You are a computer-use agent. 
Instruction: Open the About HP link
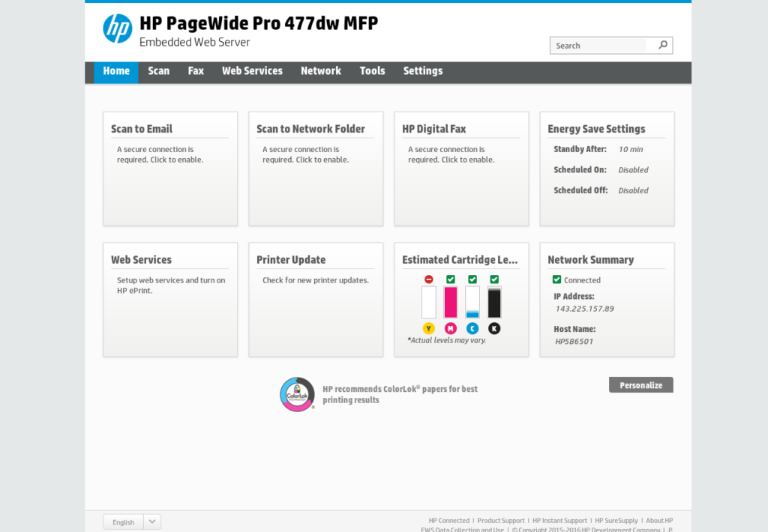pos(659,521)
